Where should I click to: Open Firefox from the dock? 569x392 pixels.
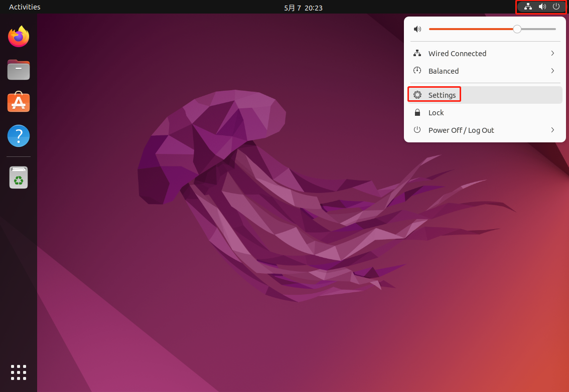point(19,36)
